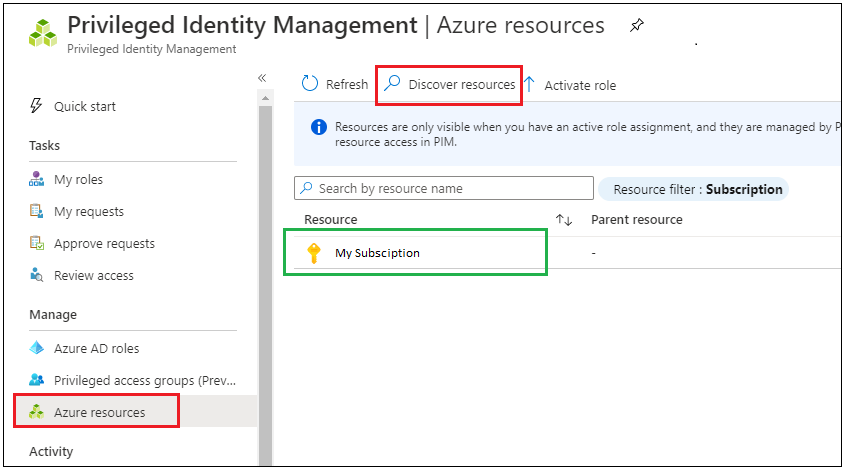This screenshot has width=845, height=470.
Task: Click the Resource column header
Action: (330, 219)
